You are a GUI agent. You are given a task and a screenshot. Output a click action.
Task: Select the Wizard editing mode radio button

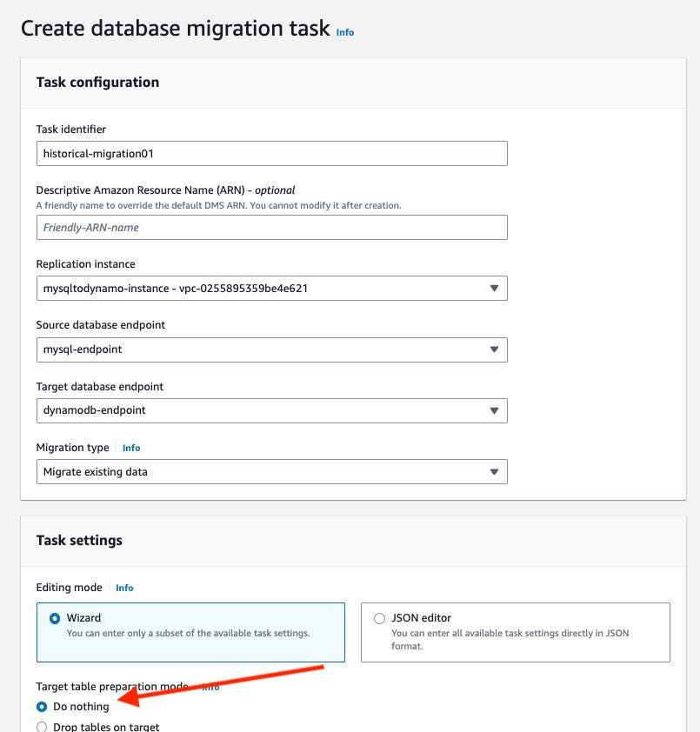click(x=55, y=619)
